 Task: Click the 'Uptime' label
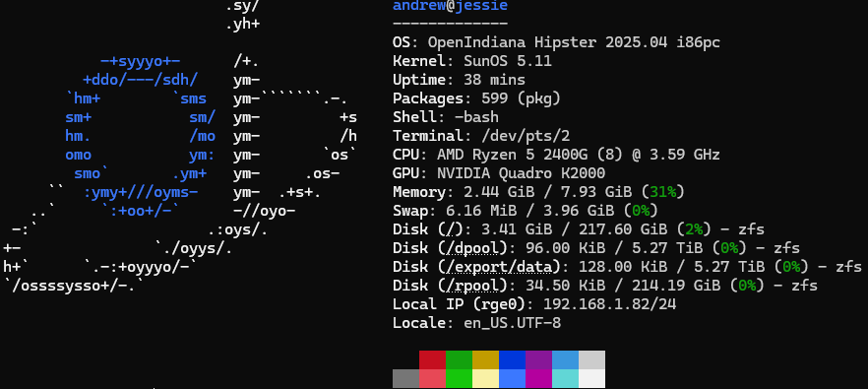pyautogui.click(x=419, y=81)
